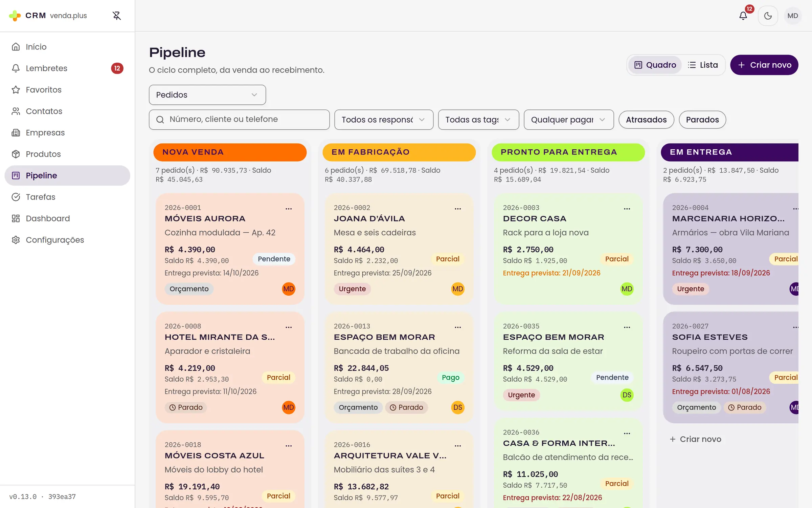Click version text v0.13.0 · 393ea37

click(x=42, y=496)
